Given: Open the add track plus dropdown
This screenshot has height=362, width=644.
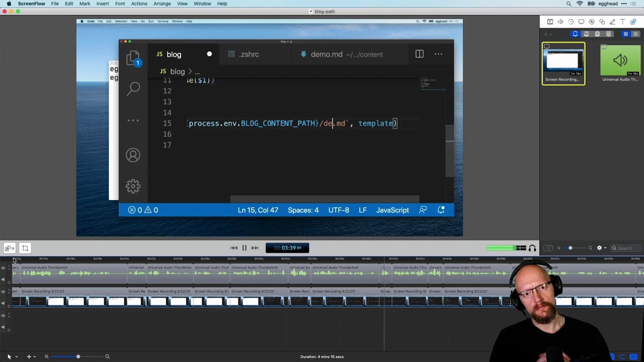Looking at the screenshot, I should point(31,356).
